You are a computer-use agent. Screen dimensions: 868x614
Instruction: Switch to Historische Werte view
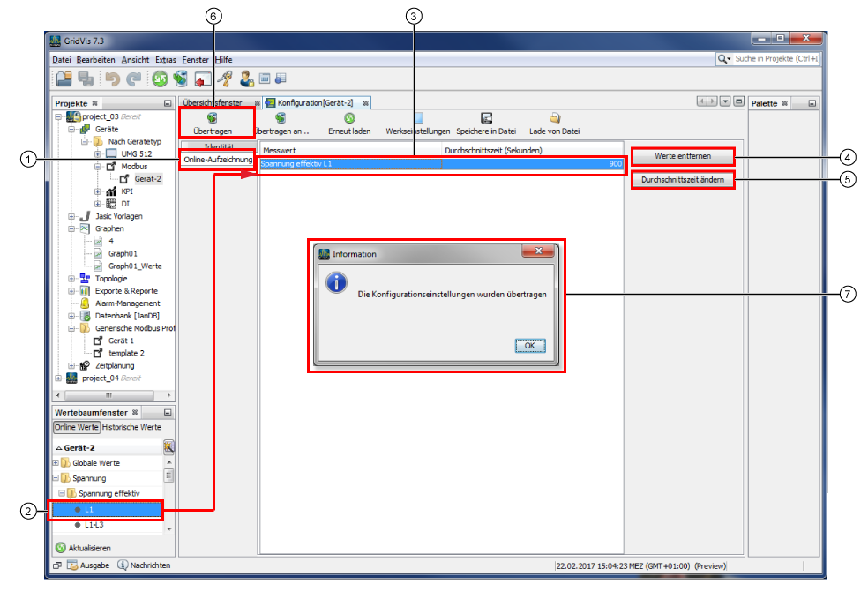pyautogui.click(x=131, y=427)
